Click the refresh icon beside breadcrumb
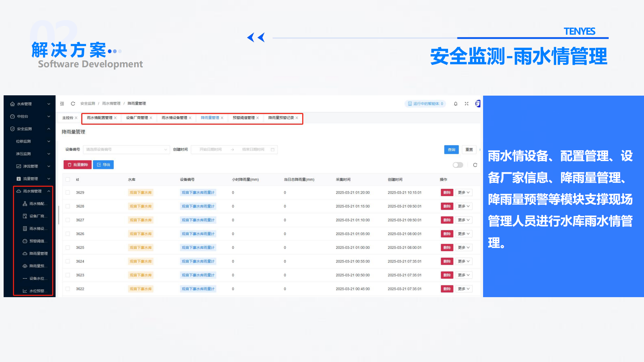The image size is (644, 362). [x=73, y=104]
